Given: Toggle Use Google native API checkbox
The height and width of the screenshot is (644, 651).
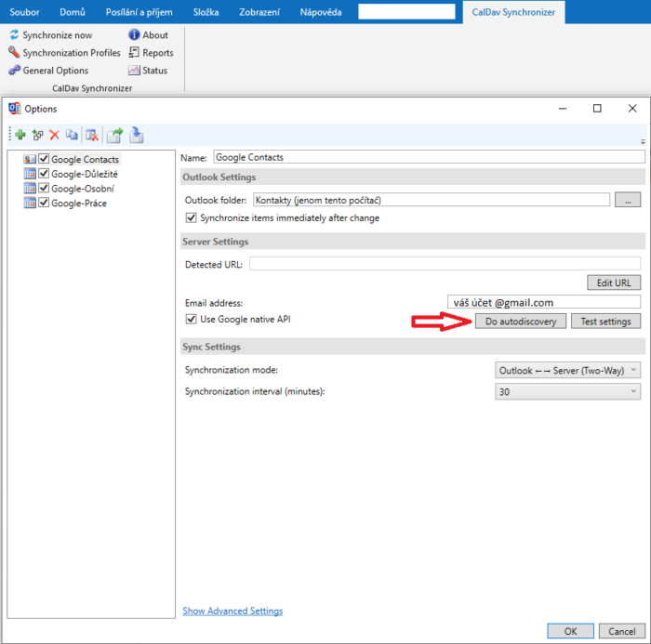Looking at the screenshot, I should click(191, 319).
